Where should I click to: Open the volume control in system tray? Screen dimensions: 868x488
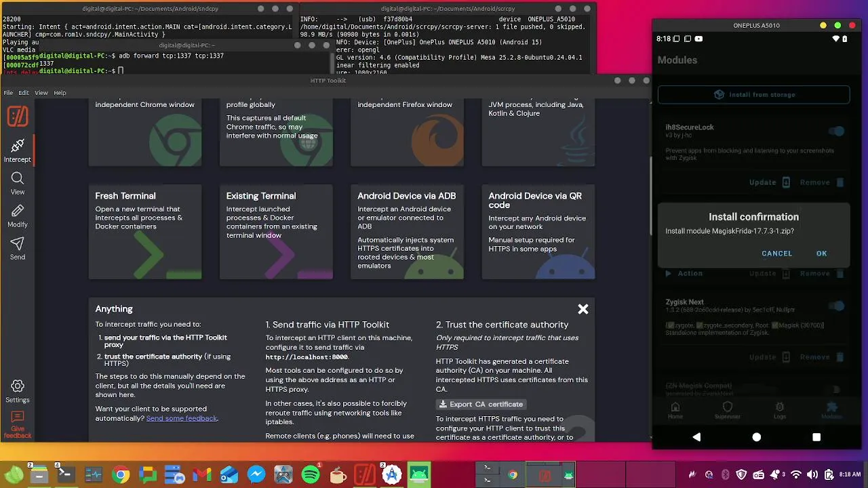(x=812, y=474)
